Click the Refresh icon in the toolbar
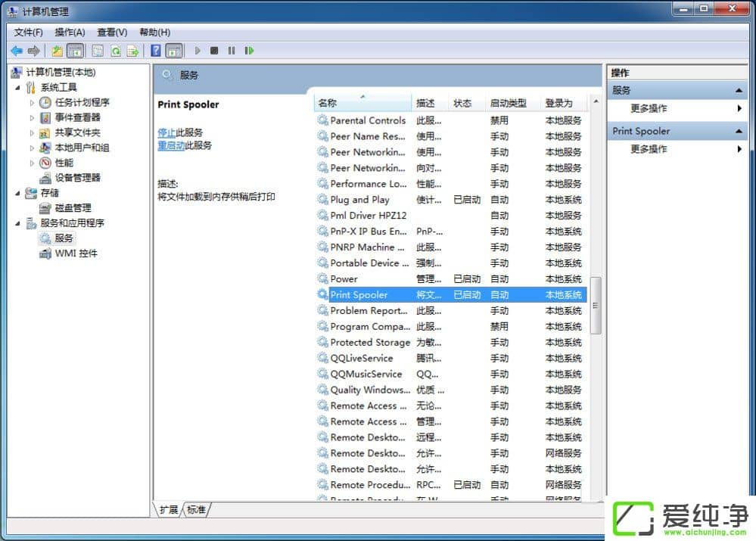 [117, 51]
